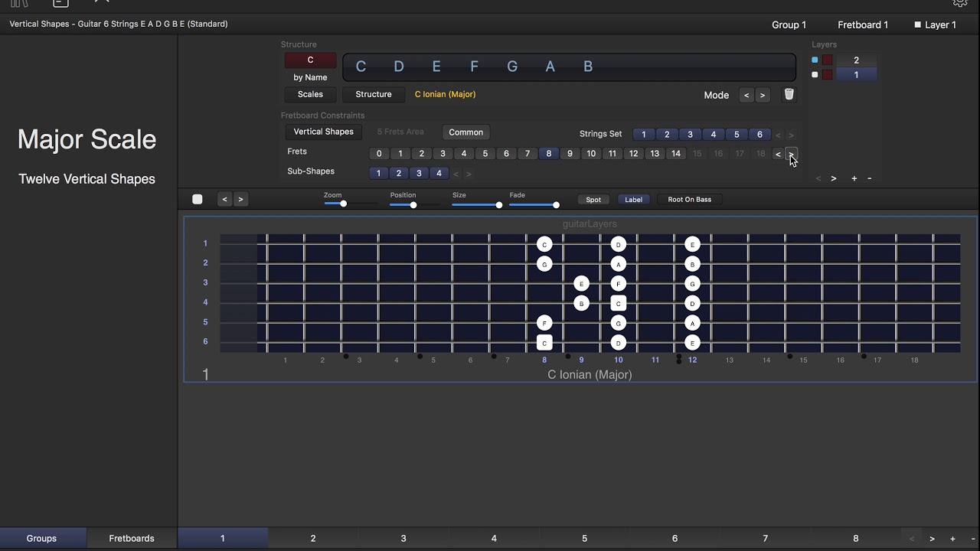The height and width of the screenshot is (551, 980).
Task: Click the E note on string 3 fret 9
Action: click(581, 284)
